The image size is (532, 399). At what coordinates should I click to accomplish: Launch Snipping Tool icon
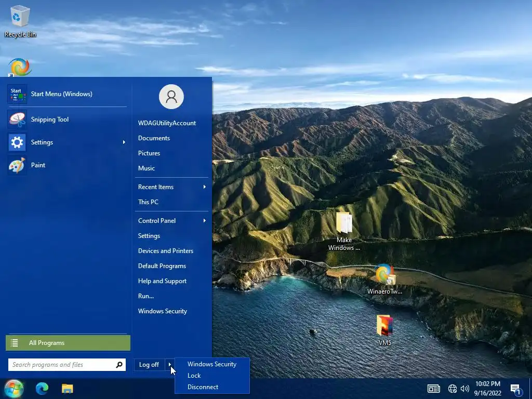[x=17, y=119]
